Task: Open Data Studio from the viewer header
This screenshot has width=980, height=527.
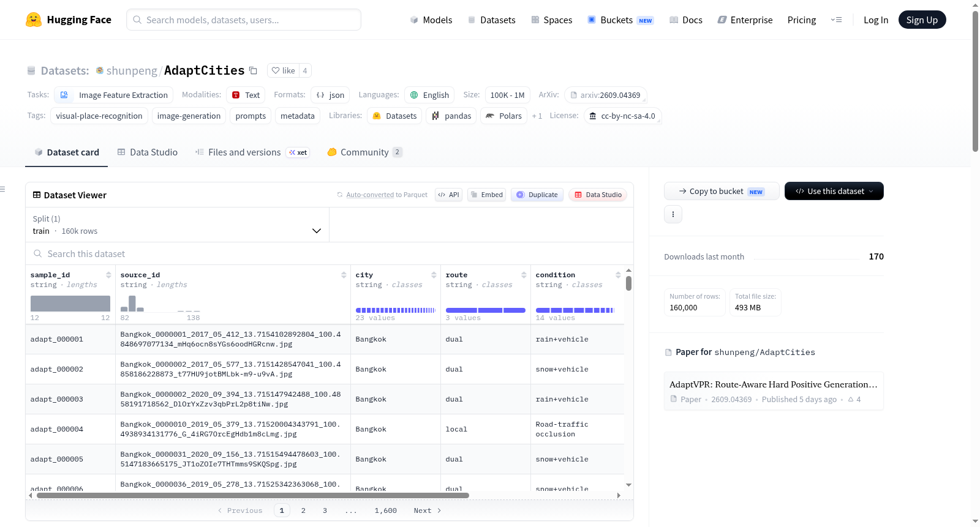Action: coord(597,195)
